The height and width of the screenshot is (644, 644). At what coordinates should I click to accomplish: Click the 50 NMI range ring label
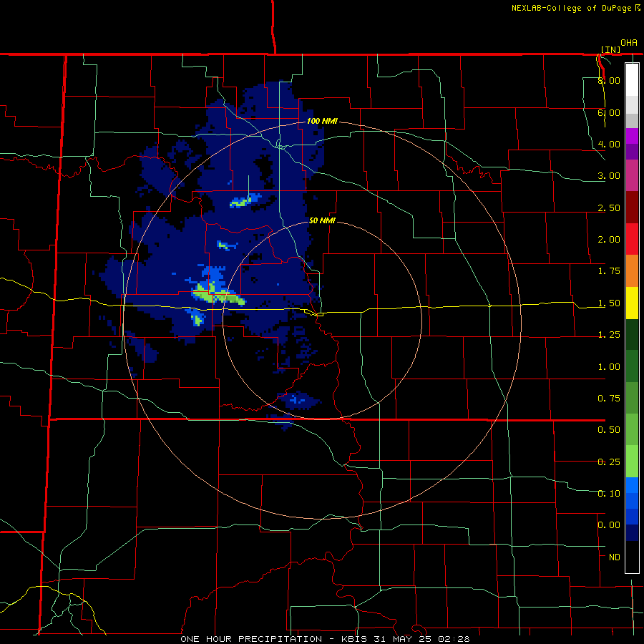(322, 220)
